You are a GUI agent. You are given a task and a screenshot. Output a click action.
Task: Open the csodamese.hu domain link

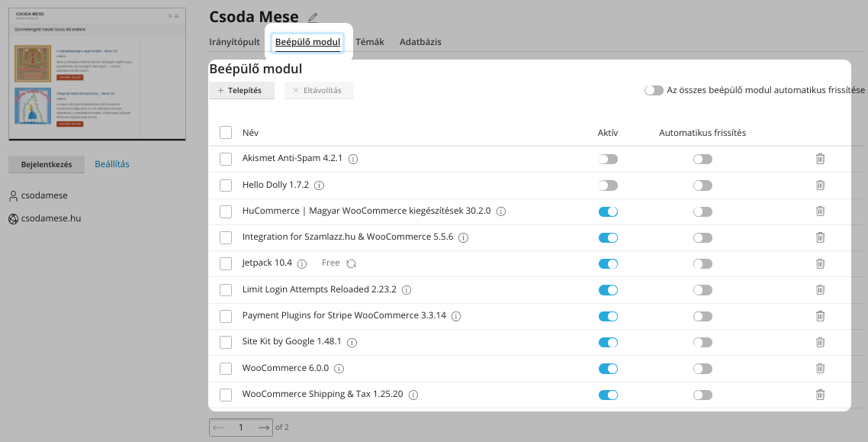coord(51,219)
